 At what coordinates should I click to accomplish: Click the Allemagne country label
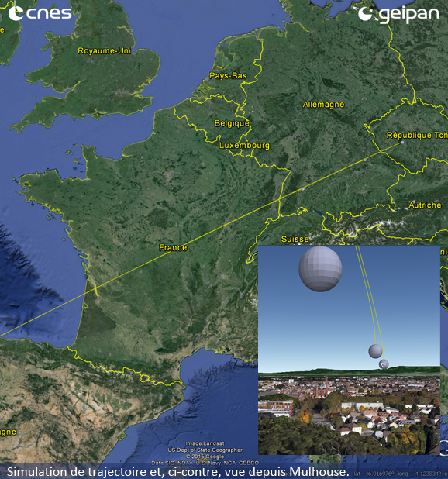323,105
